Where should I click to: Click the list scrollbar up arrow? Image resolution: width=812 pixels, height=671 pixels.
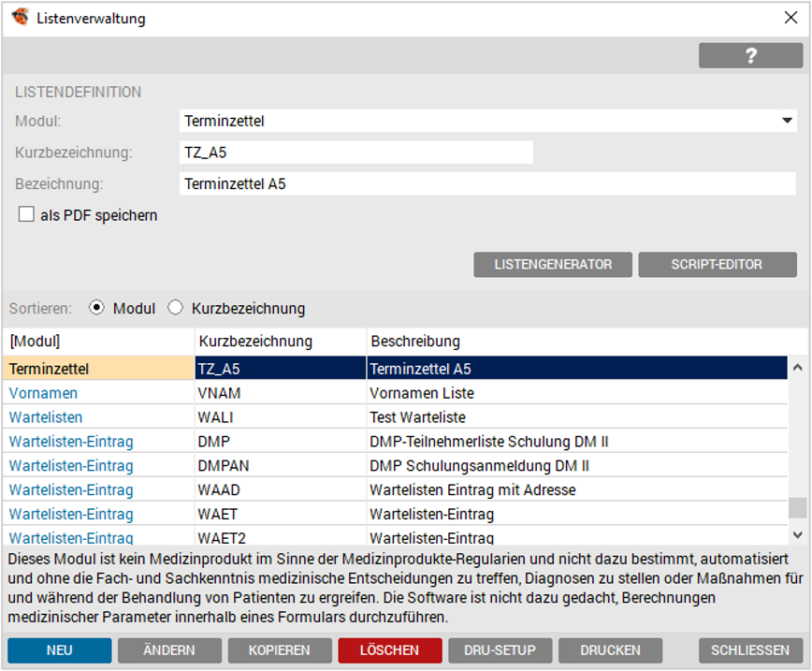(797, 368)
